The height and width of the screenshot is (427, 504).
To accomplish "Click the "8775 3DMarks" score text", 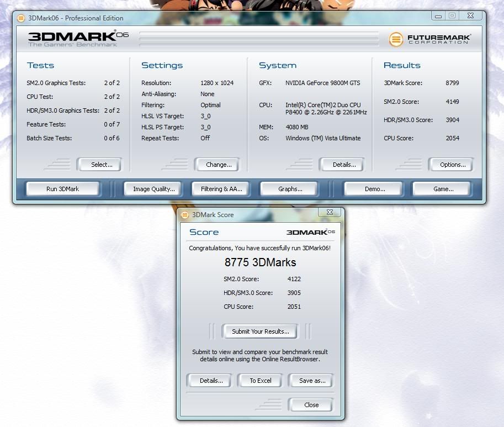I will [x=260, y=262].
